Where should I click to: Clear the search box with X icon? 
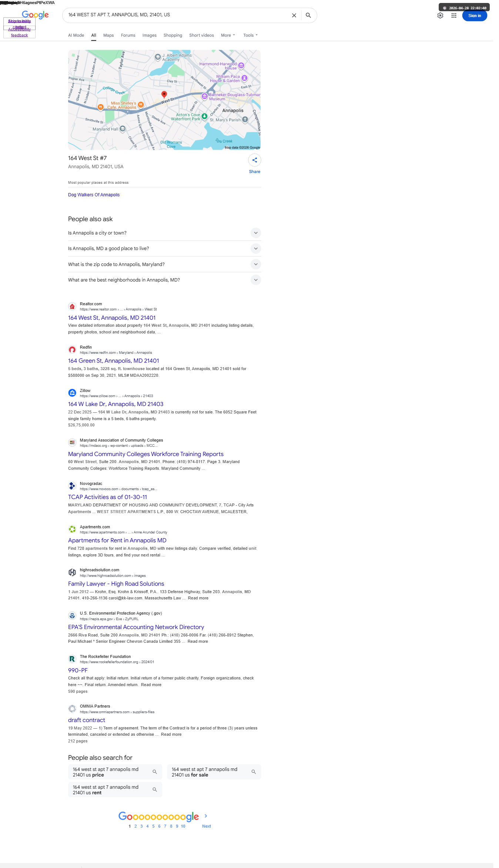coord(294,16)
